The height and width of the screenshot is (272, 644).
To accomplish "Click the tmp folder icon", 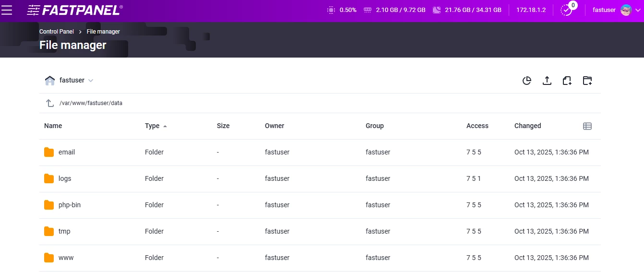I will 49,231.
